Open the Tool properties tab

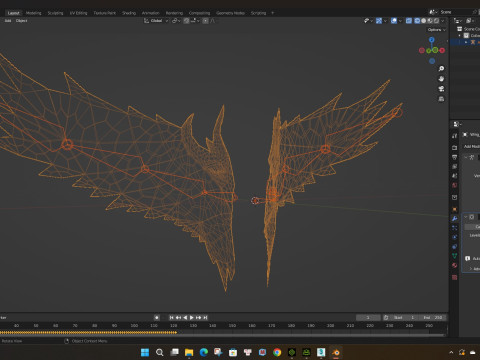coord(454,136)
